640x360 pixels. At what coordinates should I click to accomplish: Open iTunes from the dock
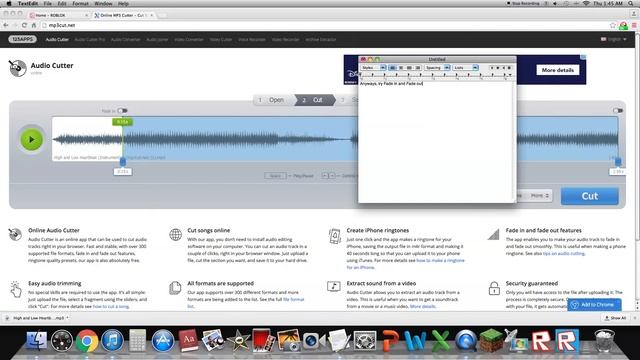[x=112, y=340]
